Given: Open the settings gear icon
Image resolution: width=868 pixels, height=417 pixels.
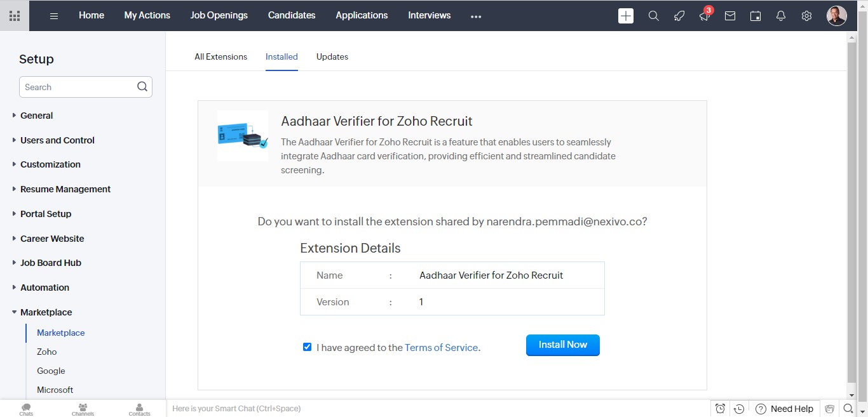Looking at the screenshot, I should 806,16.
